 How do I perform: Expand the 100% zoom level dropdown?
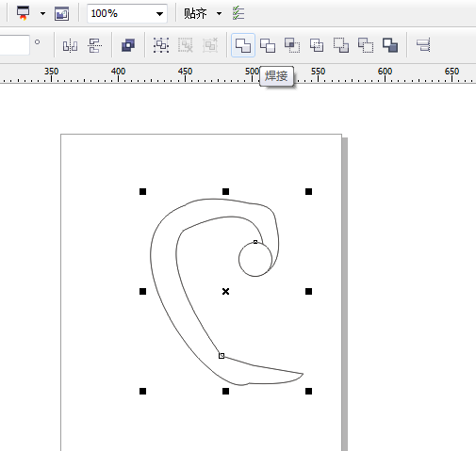[x=159, y=13]
